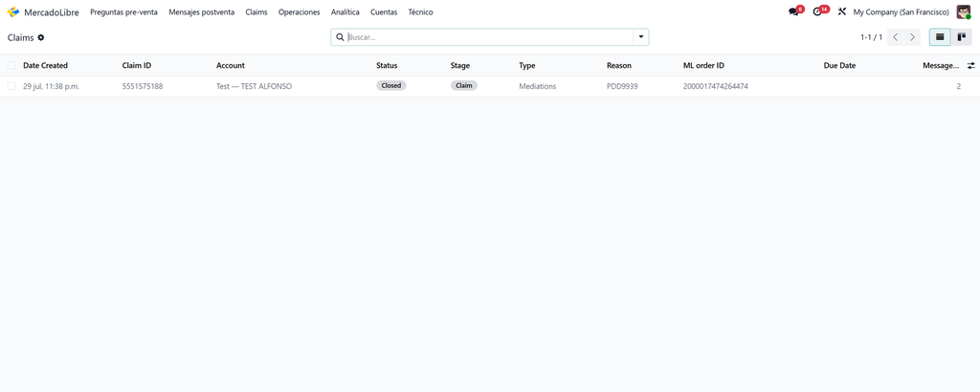The height and width of the screenshot is (392, 980).
Task: Switch to list view
Action: coord(940,37)
